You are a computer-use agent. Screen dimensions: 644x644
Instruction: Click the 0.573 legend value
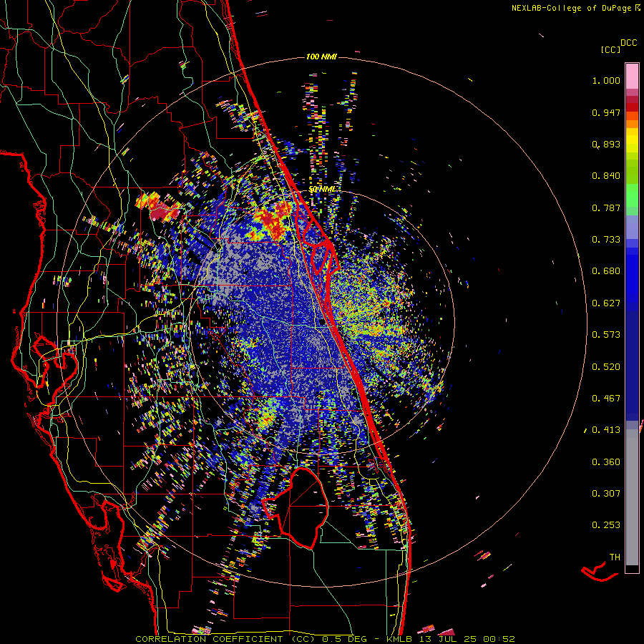606,335
